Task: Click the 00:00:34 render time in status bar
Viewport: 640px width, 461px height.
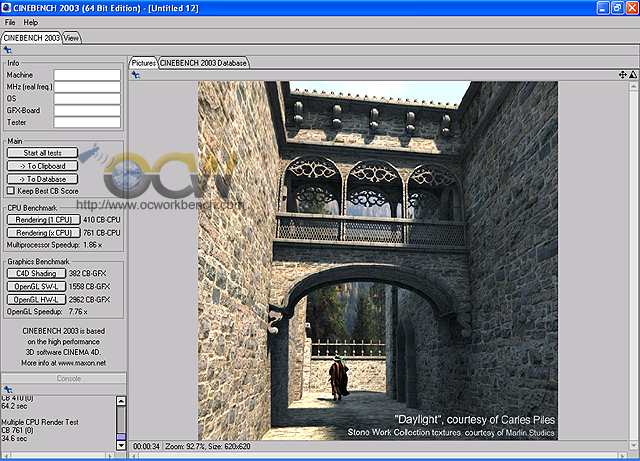Action: [x=147, y=446]
